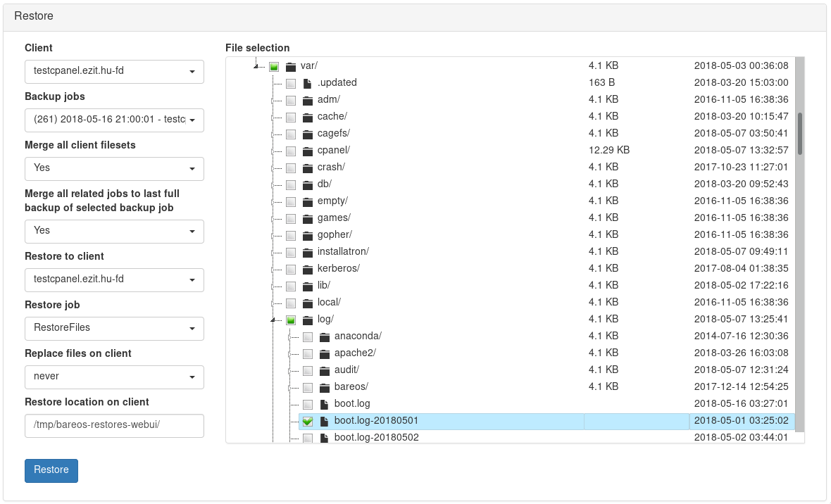Open the Client dropdown
This screenshot has width=831, height=504.
[114, 72]
